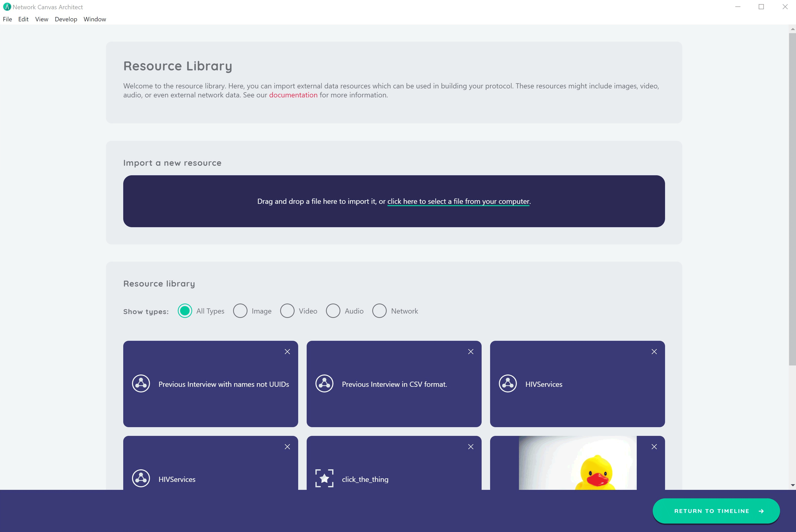Delete the Previous Interview in CSV format resource
Image resolution: width=796 pixels, height=532 pixels.
(471, 352)
